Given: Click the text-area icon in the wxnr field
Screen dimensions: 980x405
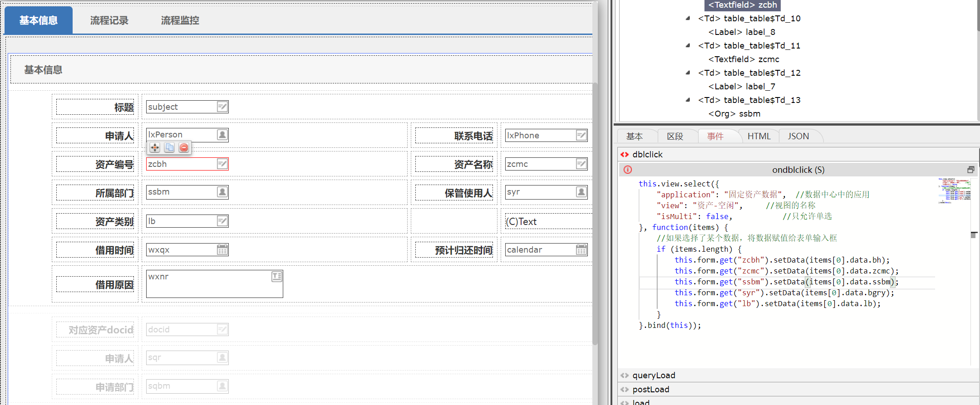Looking at the screenshot, I should click(276, 277).
